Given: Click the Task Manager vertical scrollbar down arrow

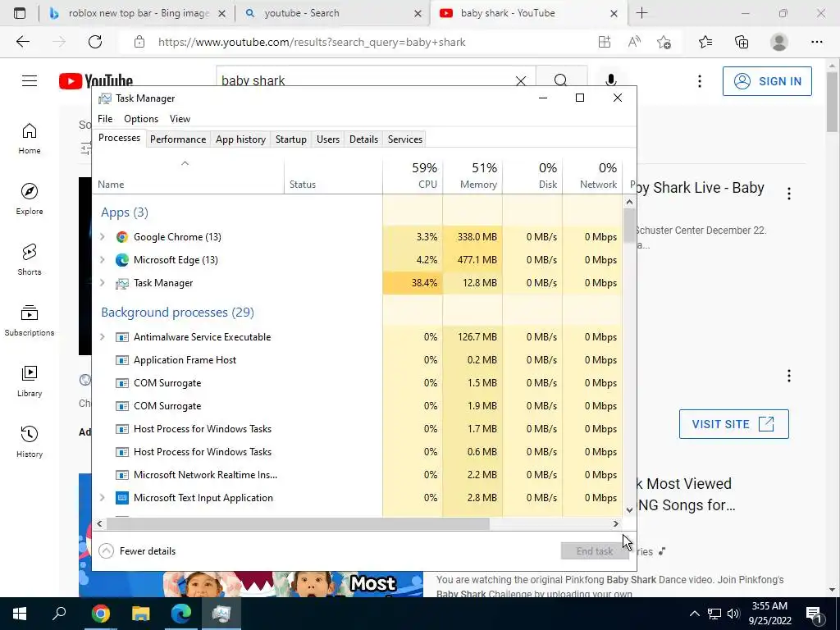Looking at the screenshot, I should pyautogui.click(x=629, y=510).
